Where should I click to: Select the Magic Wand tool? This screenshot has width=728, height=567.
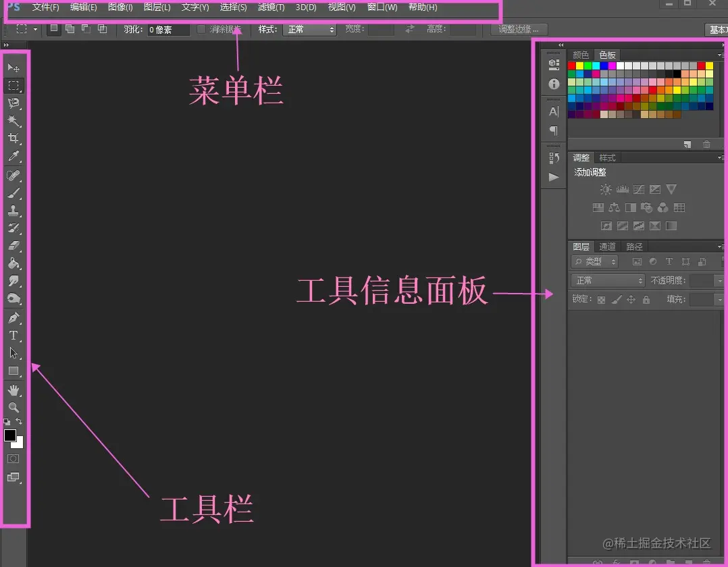[x=14, y=121]
